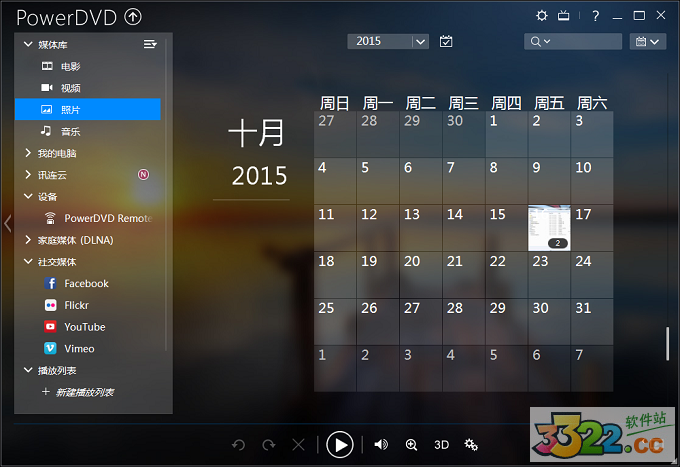This screenshot has height=467, width=680.
Task: Select October 15 calendar cell
Action: 507,228
